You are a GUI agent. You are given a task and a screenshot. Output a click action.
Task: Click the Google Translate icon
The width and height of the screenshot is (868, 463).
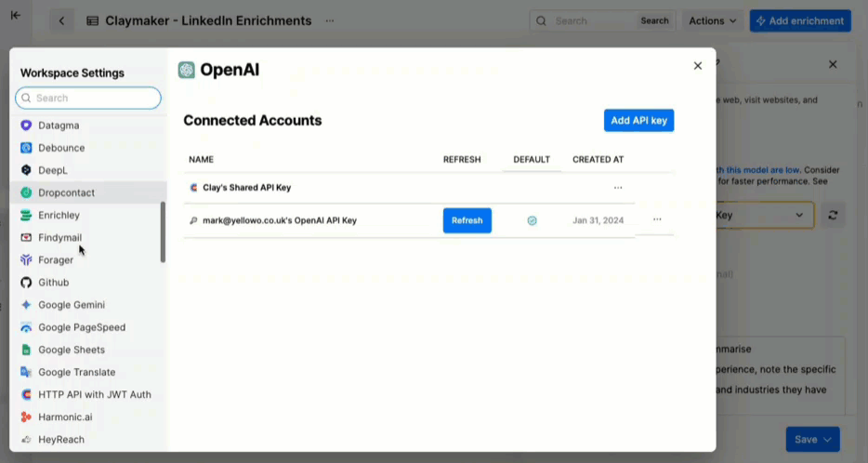26,372
